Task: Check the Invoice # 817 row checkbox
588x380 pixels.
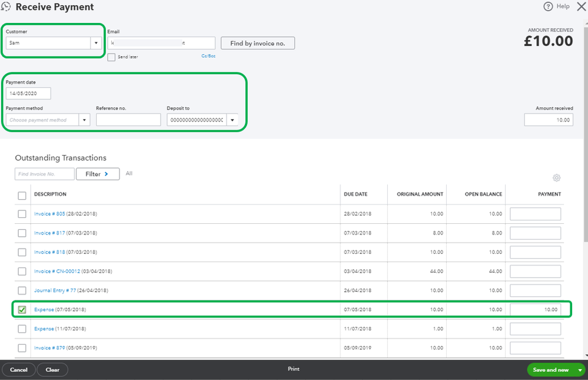Action: 22,233
